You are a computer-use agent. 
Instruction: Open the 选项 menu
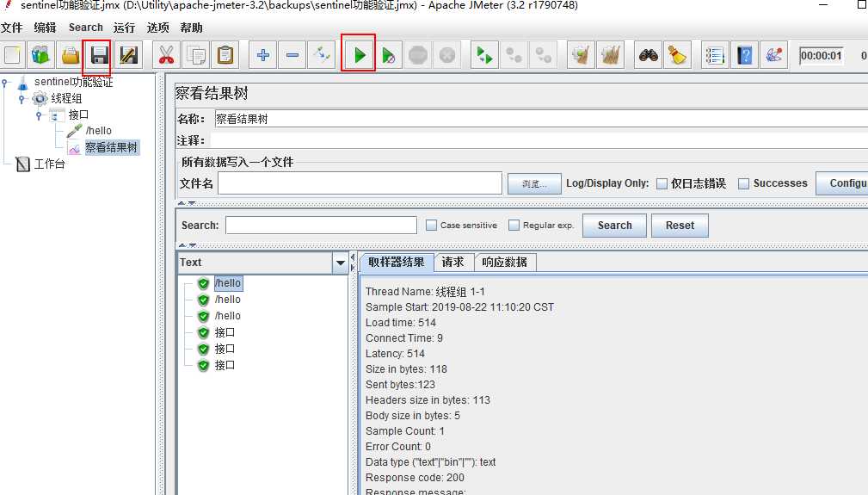point(157,28)
